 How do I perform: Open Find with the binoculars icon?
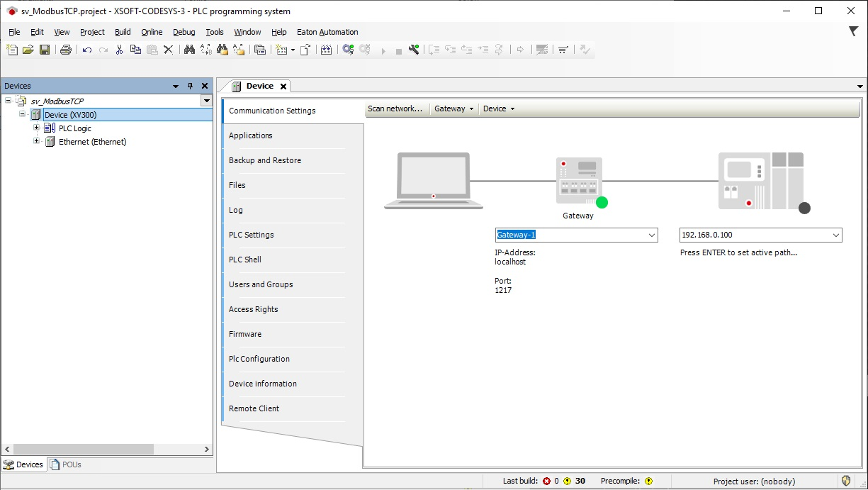tap(189, 50)
